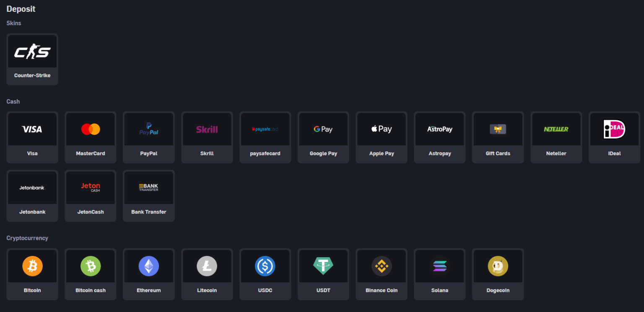Image resolution: width=644 pixels, height=312 pixels.
Task: Choose Neteller as payment method
Action: coord(556,137)
